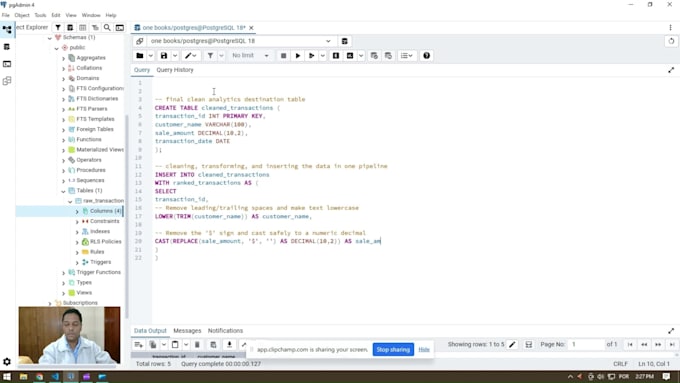Click the connection status icon
680x383 pixels.
139,41
